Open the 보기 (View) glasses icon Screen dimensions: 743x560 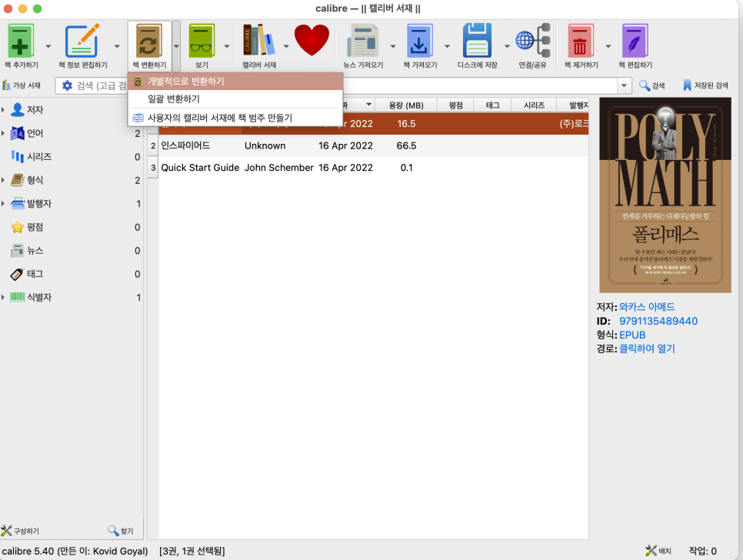click(x=202, y=42)
